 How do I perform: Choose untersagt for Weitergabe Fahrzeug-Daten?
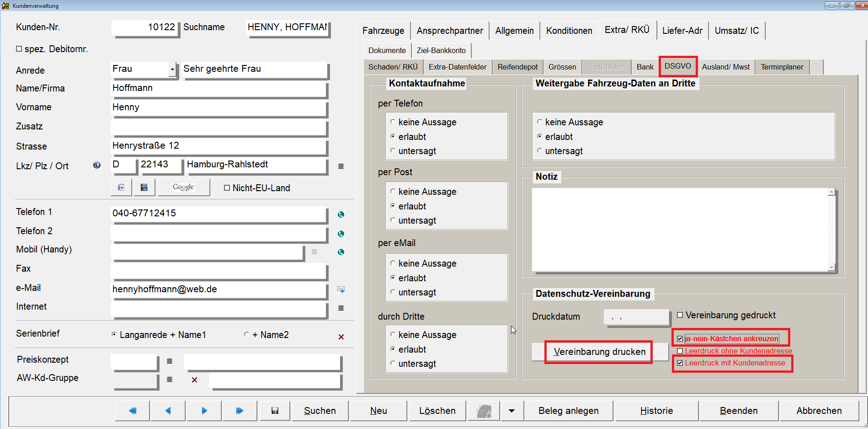click(x=539, y=150)
